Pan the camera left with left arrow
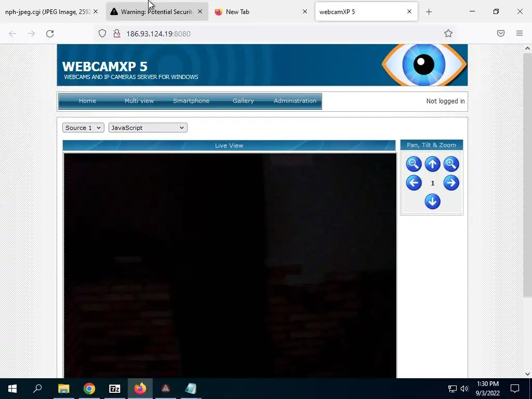 point(414,183)
